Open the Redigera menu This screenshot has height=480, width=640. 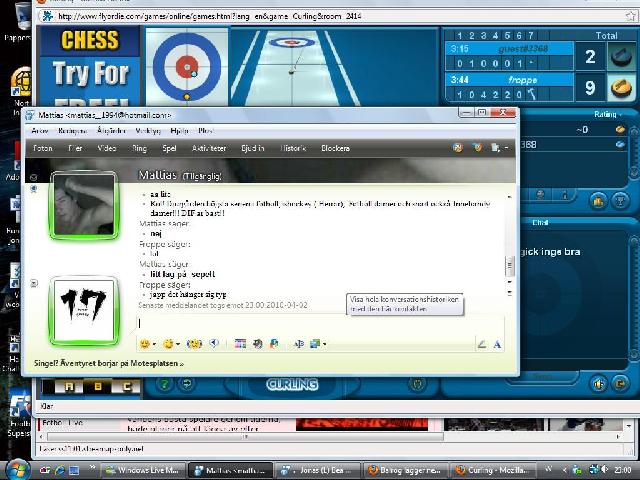[x=72, y=131]
